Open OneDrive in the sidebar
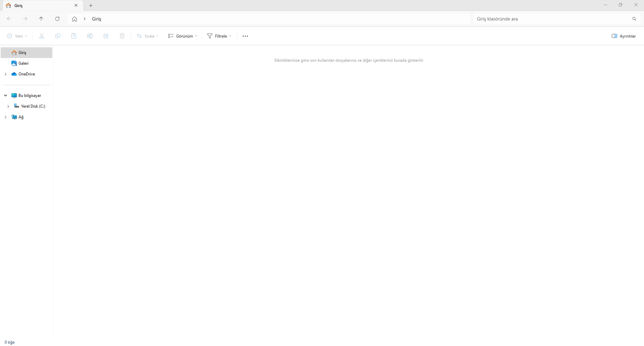 tap(27, 74)
